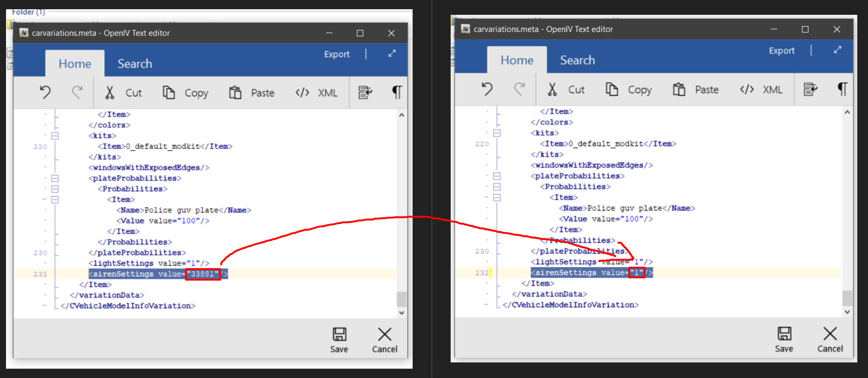
Task: Undo the last edit in left editor window
Action: tap(45, 93)
